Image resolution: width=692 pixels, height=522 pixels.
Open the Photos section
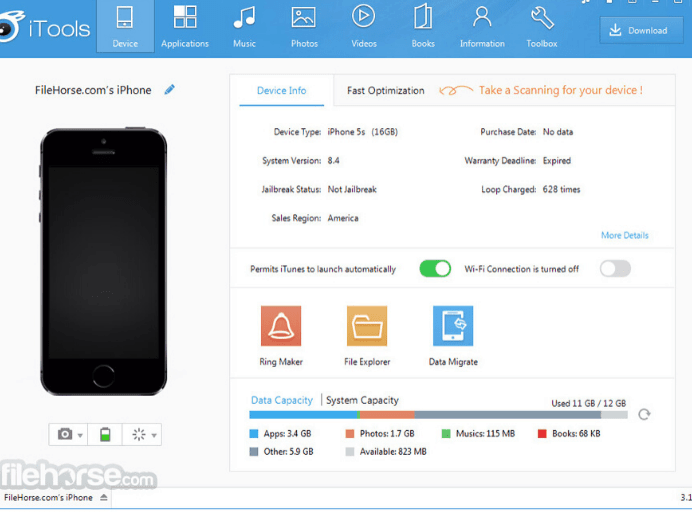(304, 26)
